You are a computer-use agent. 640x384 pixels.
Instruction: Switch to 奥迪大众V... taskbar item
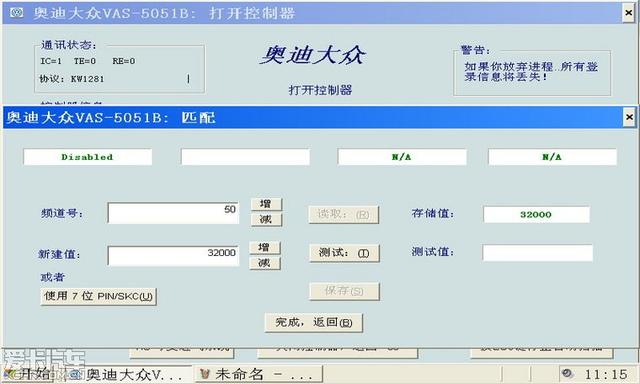[127, 374]
